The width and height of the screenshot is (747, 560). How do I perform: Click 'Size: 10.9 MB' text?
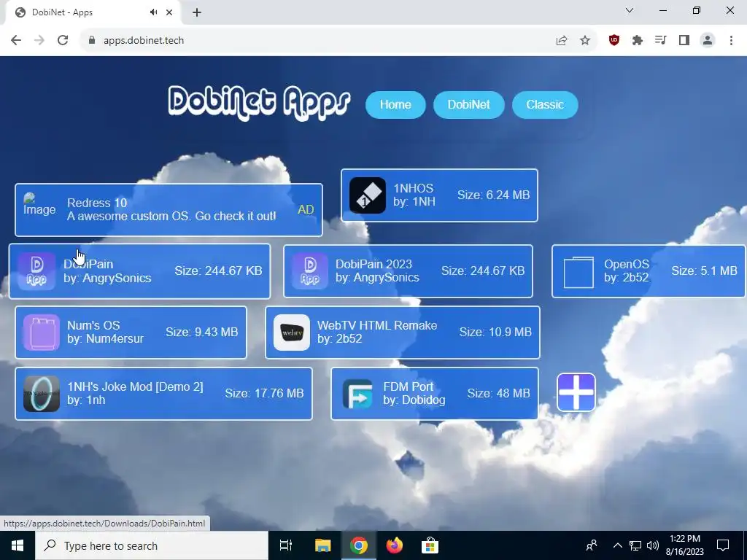pyautogui.click(x=495, y=332)
